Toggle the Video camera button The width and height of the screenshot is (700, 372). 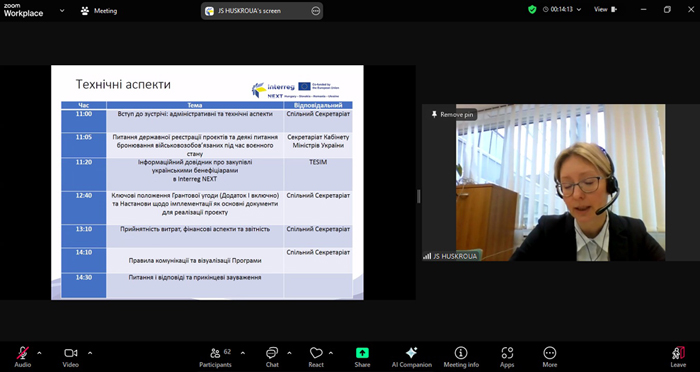pyautogui.click(x=71, y=357)
